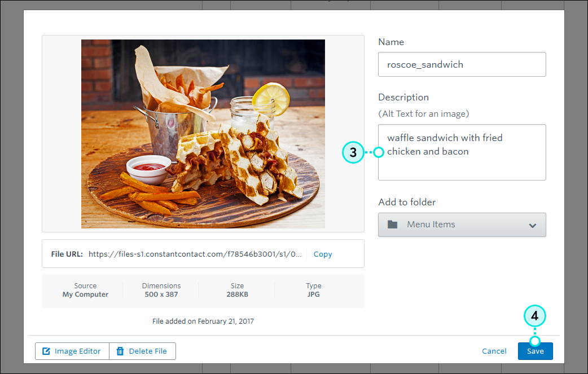
Task: Click the Description alt text box
Action: pos(462,152)
